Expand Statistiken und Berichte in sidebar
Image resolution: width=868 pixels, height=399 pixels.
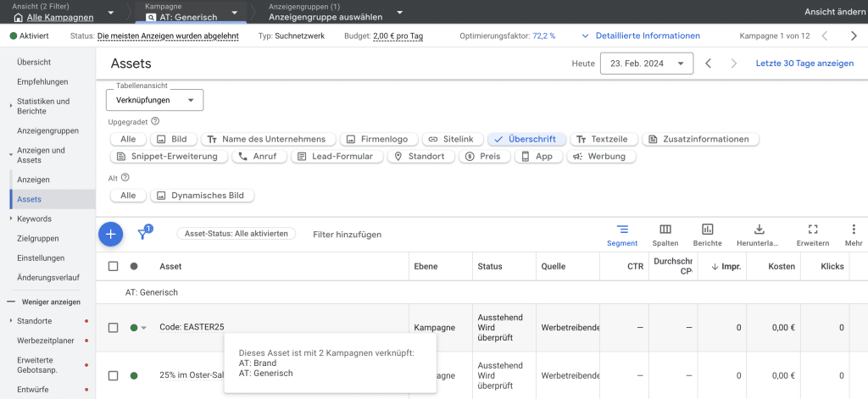pos(11,105)
